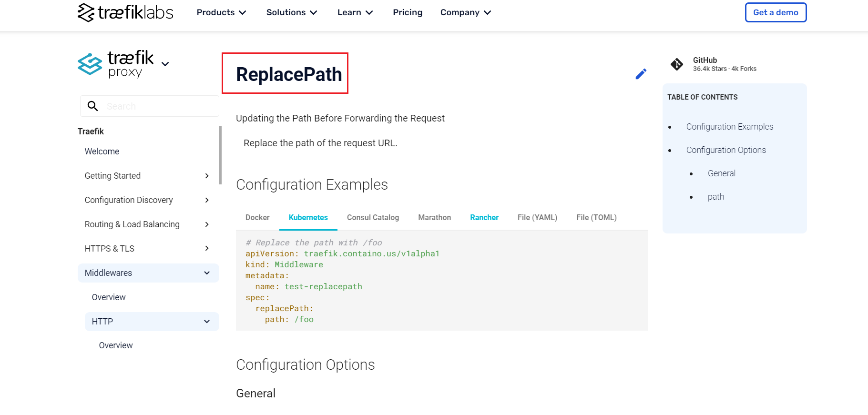Screen dimensions: 868x415
Task: Switch to the Consul Catalog tab
Action: (373, 218)
